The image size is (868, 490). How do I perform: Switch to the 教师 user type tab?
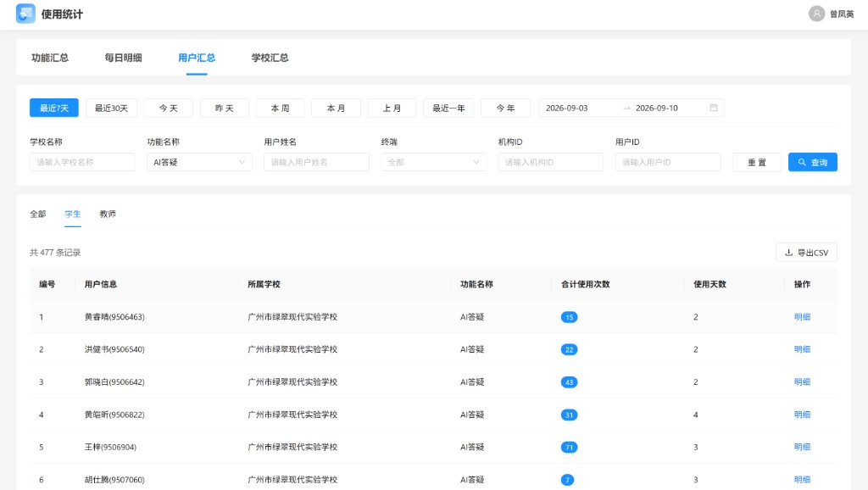tap(108, 214)
